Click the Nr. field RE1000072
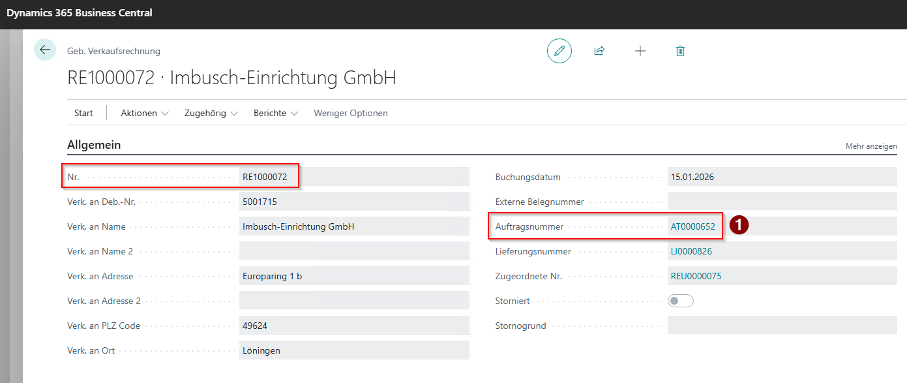The image size is (908, 384). 354,177
